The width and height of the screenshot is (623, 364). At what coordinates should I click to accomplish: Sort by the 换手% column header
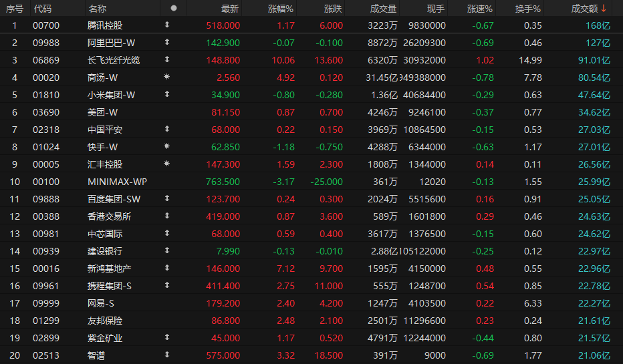[528, 9]
